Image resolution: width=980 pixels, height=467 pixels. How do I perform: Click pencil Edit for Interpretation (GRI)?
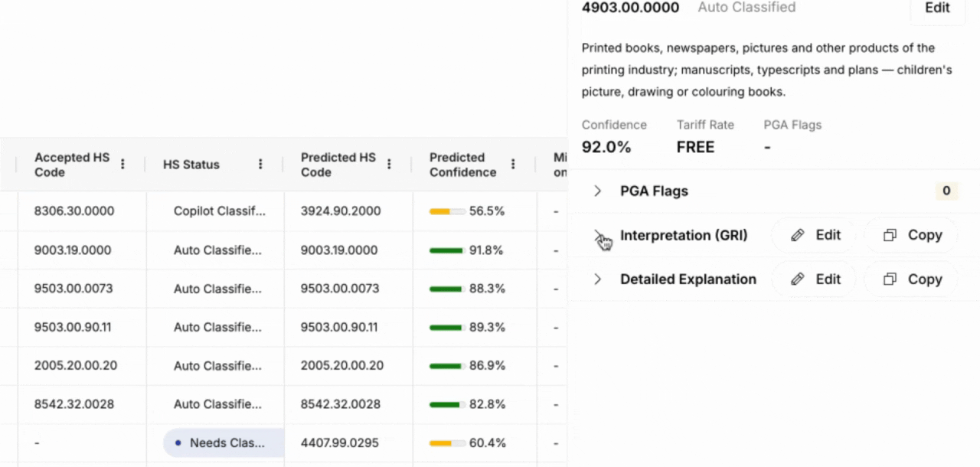pos(815,235)
